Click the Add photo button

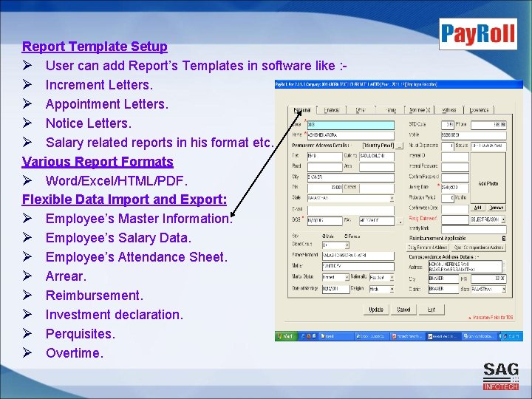(x=478, y=208)
